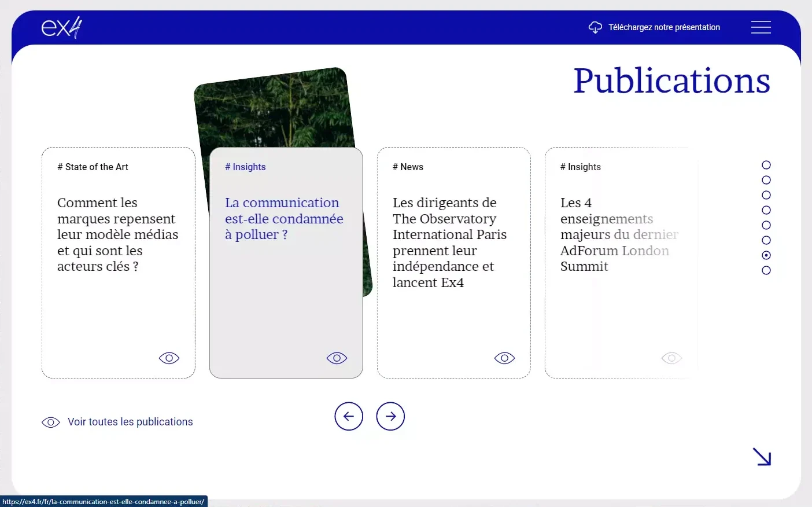The width and height of the screenshot is (812, 507).
Task: Advance carousel with right arrow button
Action: pyautogui.click(x=390, y=416)
